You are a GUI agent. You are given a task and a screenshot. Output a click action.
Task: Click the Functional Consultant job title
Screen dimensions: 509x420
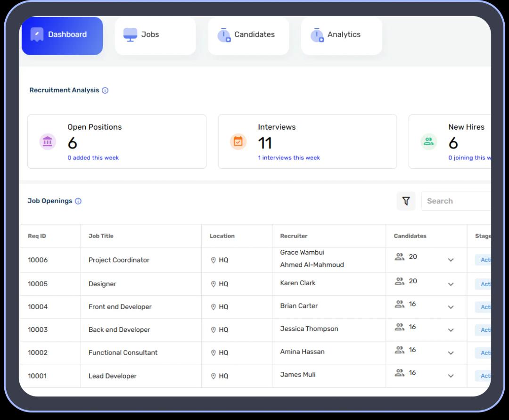click(x=123, y=353)
